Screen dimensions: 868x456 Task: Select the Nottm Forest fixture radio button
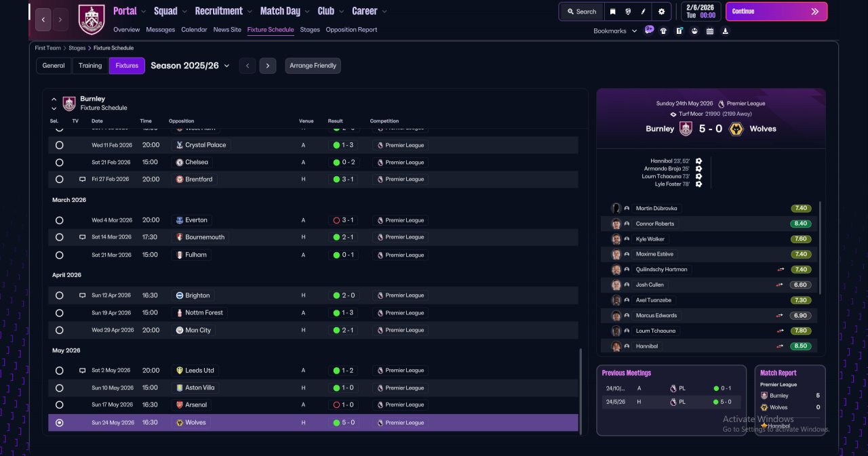coord(59,313)
